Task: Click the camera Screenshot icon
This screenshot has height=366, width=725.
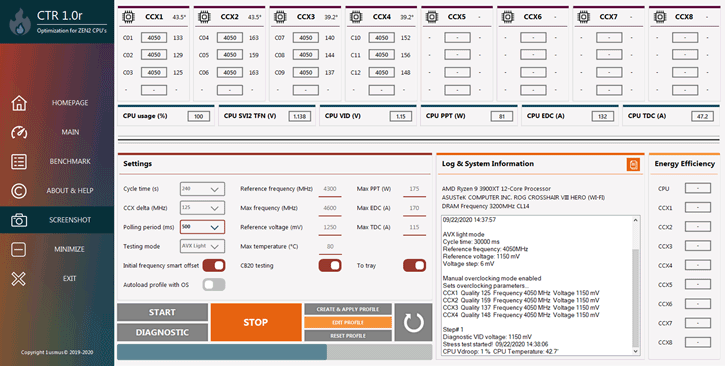Action: point(19,220)
